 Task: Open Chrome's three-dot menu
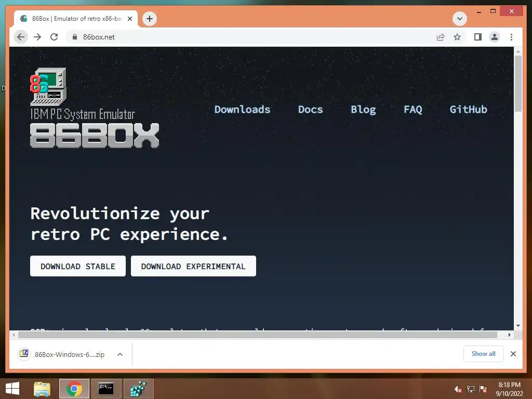point(511,37)
